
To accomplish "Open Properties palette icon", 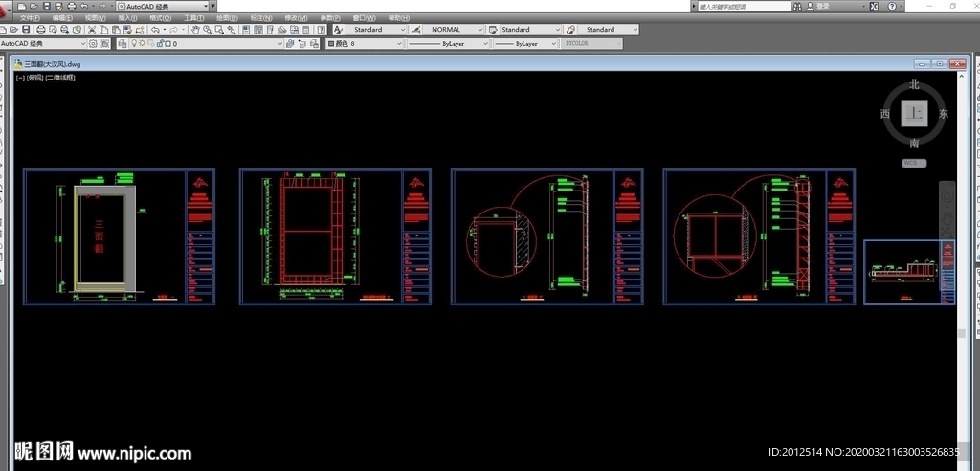I will pos(245,30).
